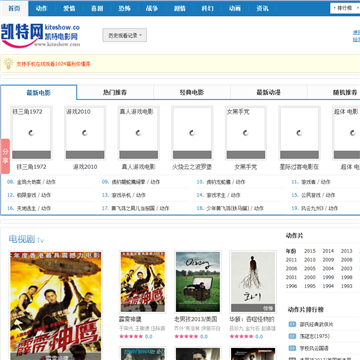Open the 铁三角1972 poster thumbnail
This screenshot has width=360, height=360.
[31, 133]
